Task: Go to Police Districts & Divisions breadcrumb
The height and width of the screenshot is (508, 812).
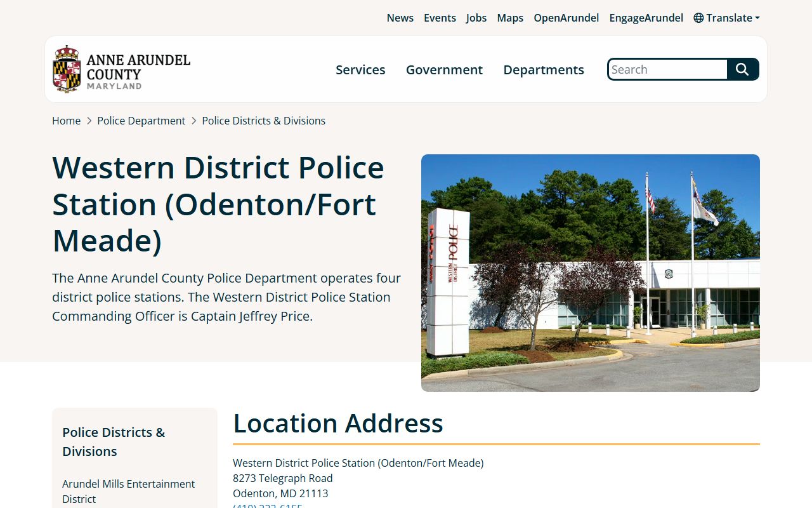Action: (264, 121)
